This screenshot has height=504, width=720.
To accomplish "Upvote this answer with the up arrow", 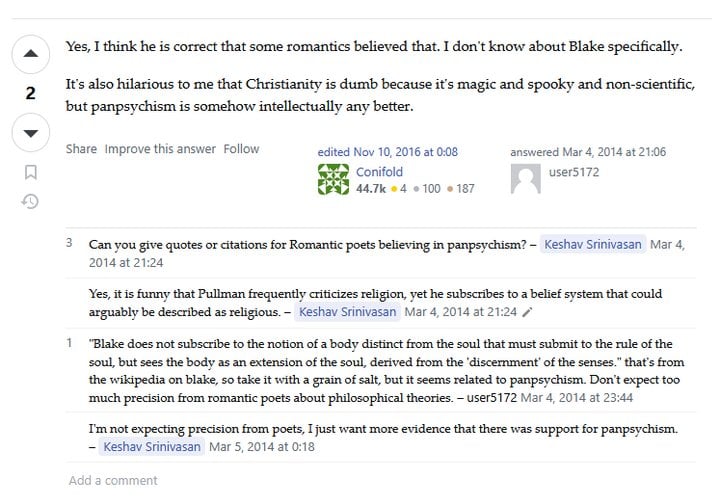I will [x=30, y=54].
